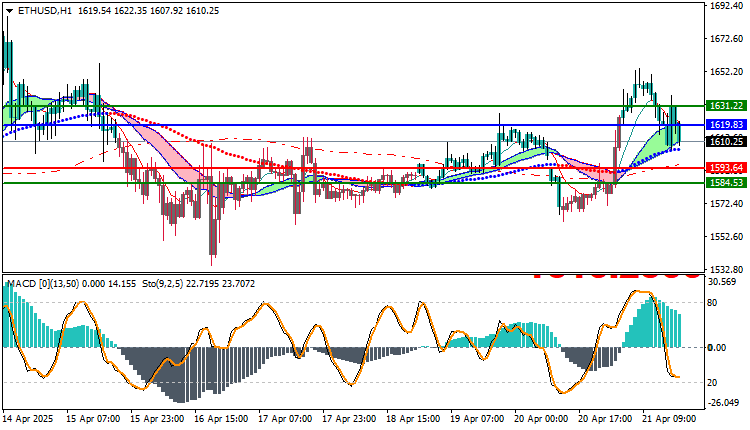
Task: Click the 20 stochastic level label
Action: (712, 382)
